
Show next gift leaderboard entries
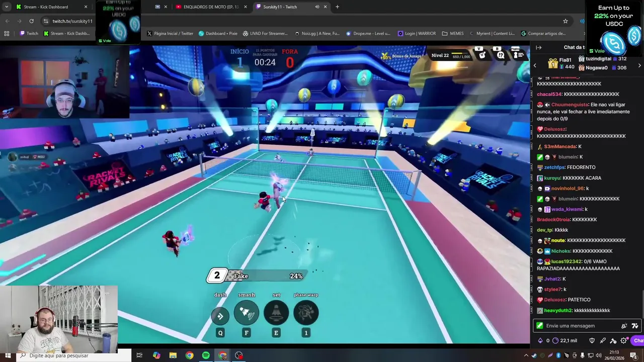click(x=639, y=65)
